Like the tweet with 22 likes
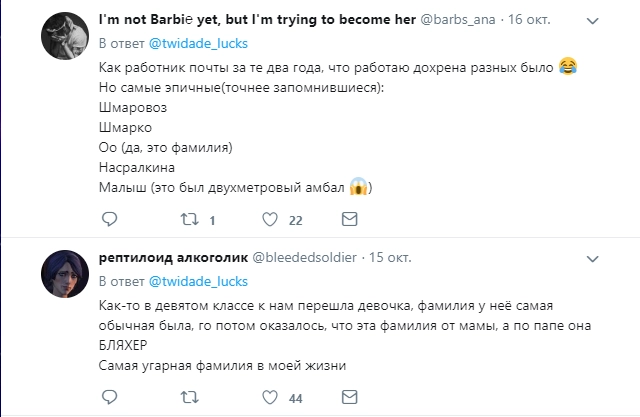 click(269, 219)
